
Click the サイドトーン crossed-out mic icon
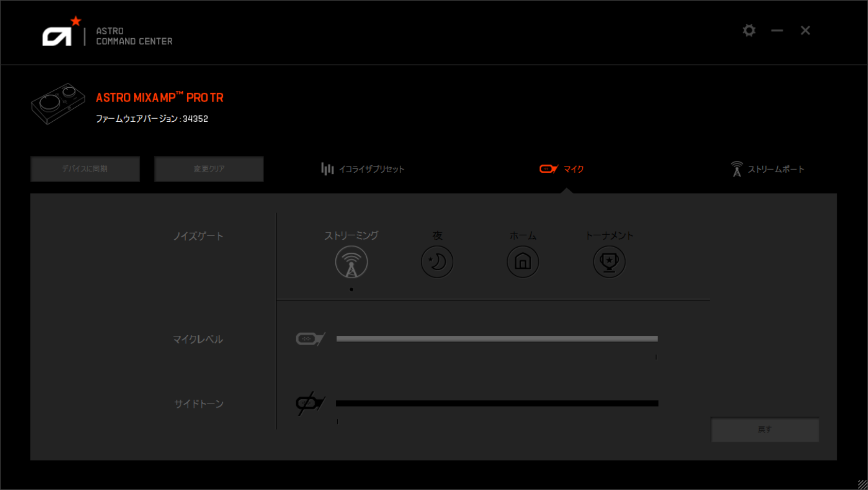310,403
